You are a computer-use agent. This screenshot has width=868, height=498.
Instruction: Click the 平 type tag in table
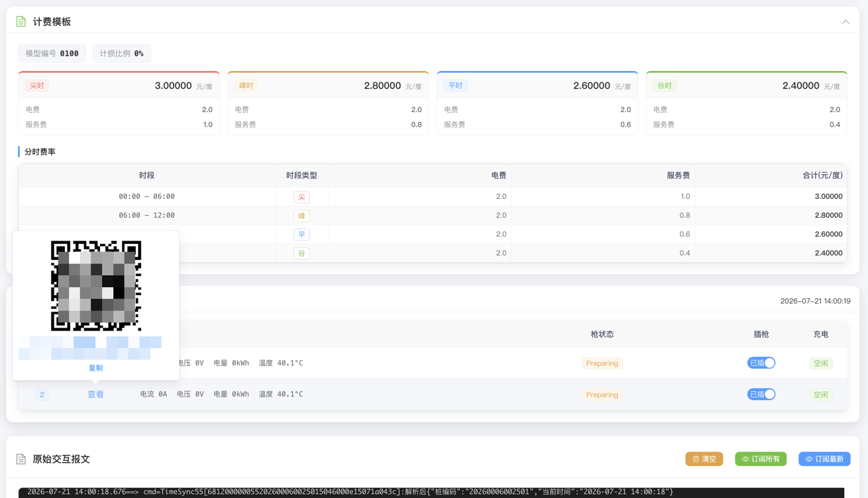pos(301,235)
